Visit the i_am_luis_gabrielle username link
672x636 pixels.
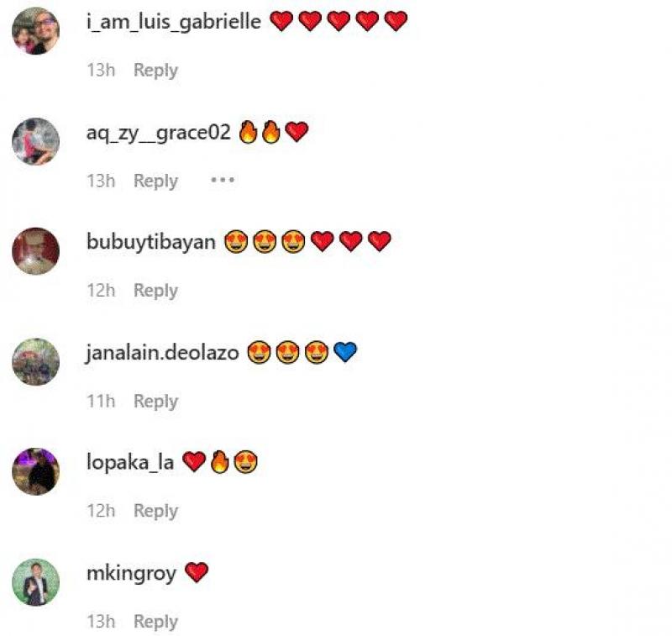coord(174,22)
